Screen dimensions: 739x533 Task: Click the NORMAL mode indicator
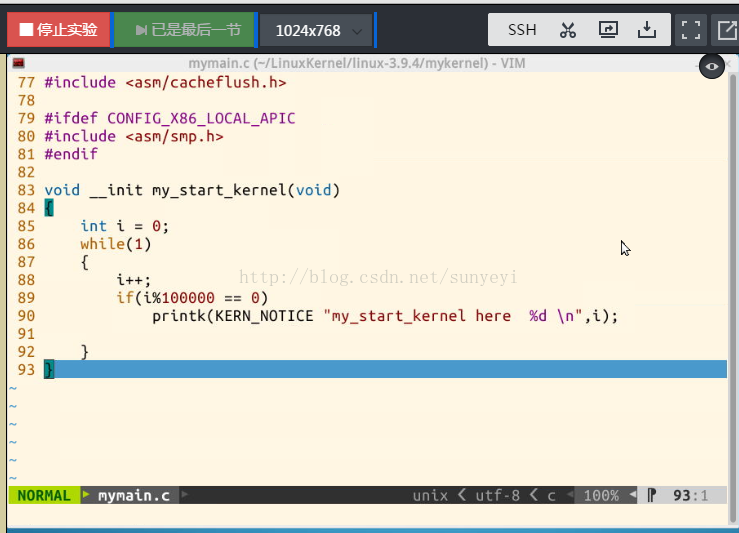[x=44, y=495]
